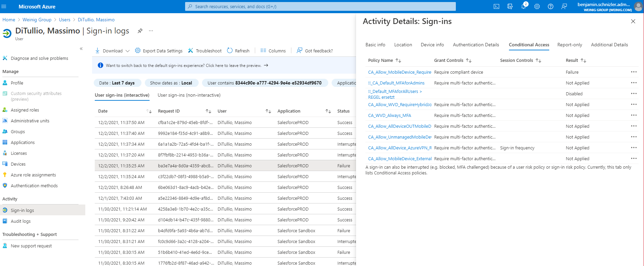Open the Directories and subscriptions filter icon

pyautogui.click(x=510, y=6)
